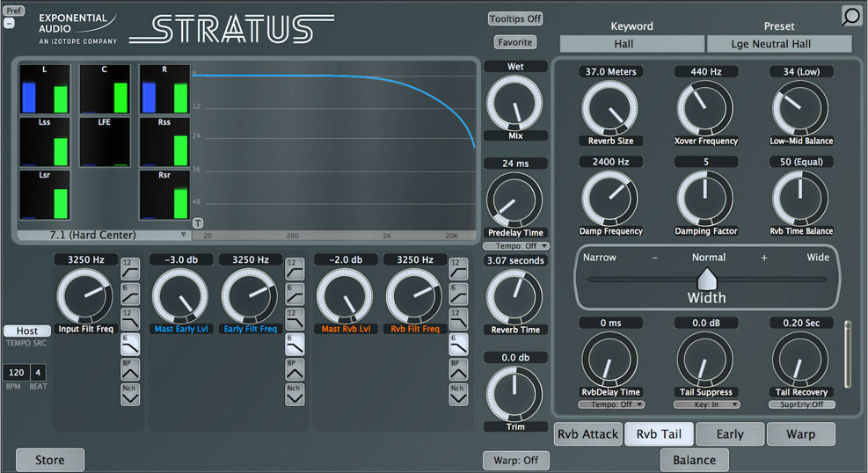
Task: Open the 7.1 (Hard Center) channel dropdown
Action: point(105,236)
